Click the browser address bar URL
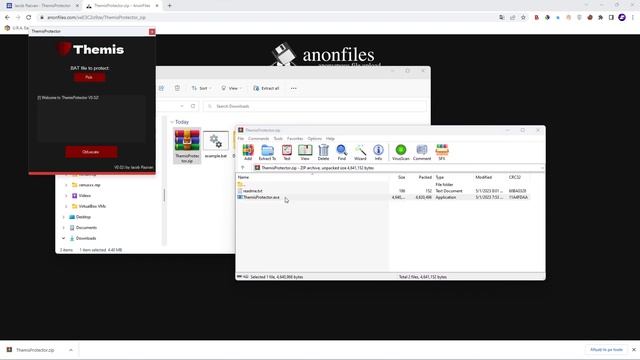640x360 pixels. coord(96,18)
